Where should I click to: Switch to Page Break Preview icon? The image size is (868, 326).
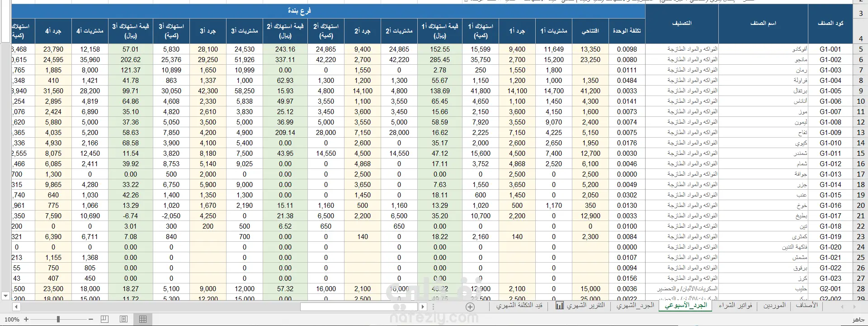point(104,319)
